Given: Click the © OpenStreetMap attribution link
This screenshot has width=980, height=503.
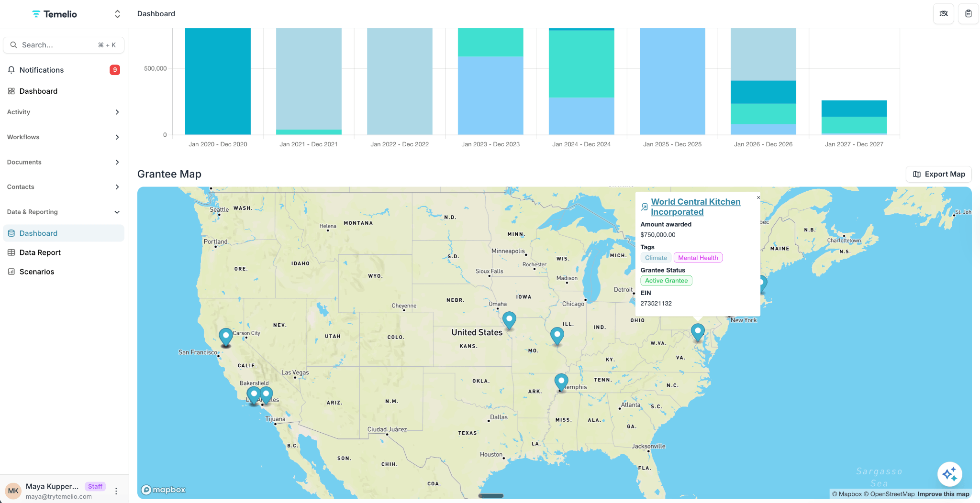Looking at the screenshot, I should (889, 494).
